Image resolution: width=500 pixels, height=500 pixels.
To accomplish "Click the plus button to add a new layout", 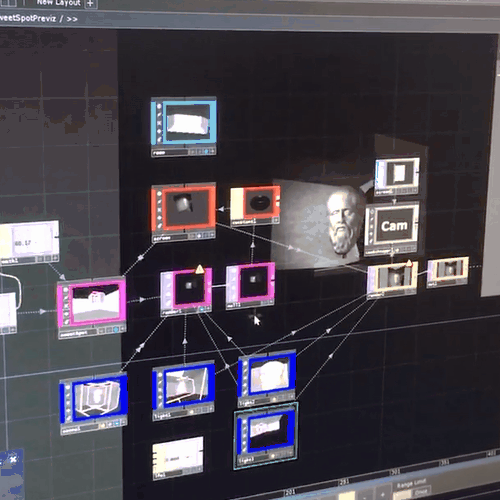I will pyautogui.click(x=90, y=3).
